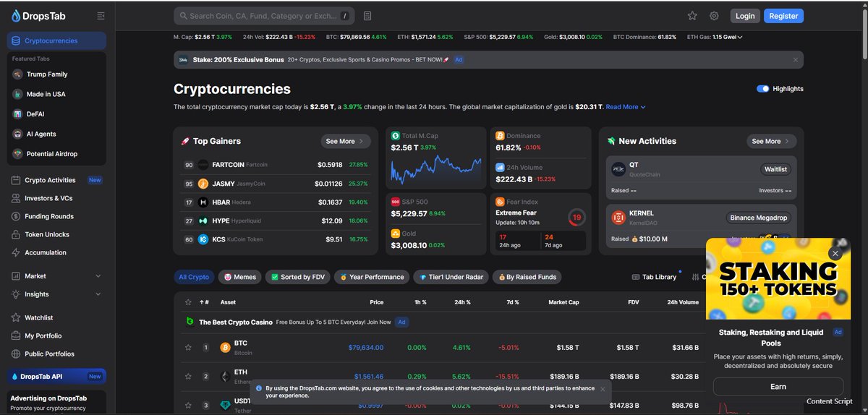
Task: Select By Raised Funds tab
Action: point(527,277)
